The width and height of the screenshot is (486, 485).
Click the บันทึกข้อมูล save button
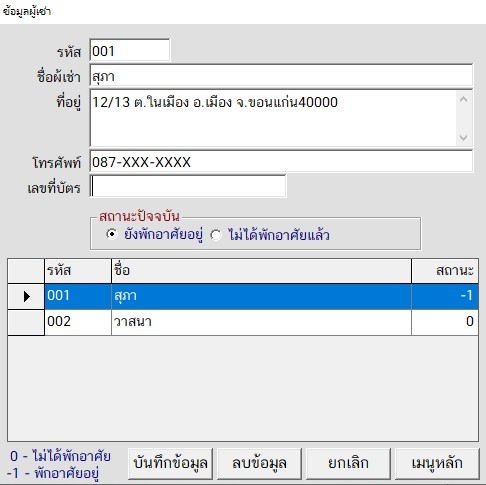pos(170,463)
